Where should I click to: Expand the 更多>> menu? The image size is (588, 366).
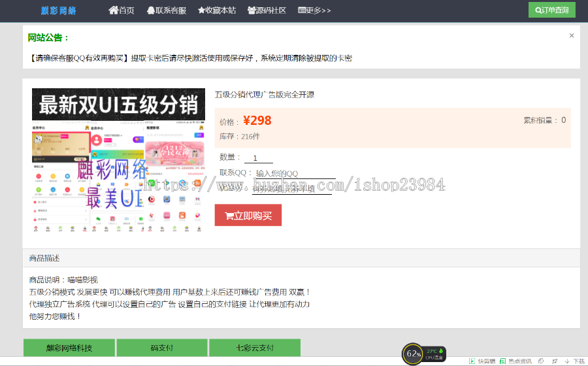(x=314, y=10)
